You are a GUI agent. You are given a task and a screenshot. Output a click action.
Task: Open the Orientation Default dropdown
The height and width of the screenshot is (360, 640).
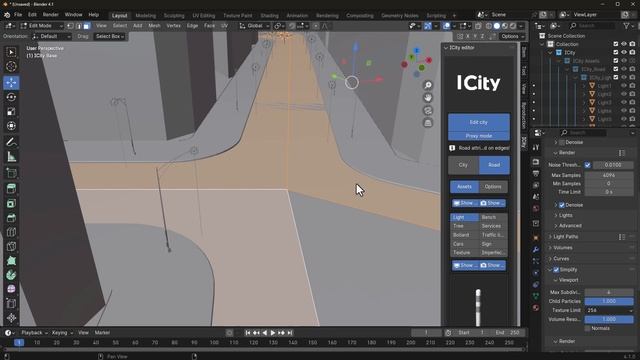click(x=51, y=36)
